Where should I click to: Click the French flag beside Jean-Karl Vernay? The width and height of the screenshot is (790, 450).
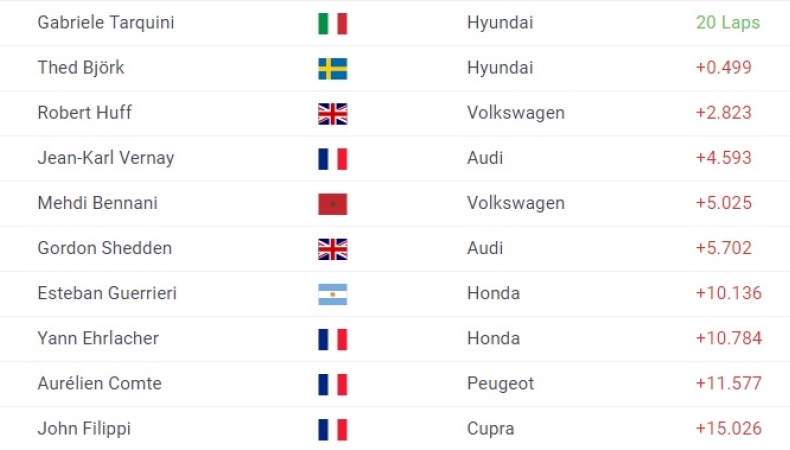(x=332, y=158)
